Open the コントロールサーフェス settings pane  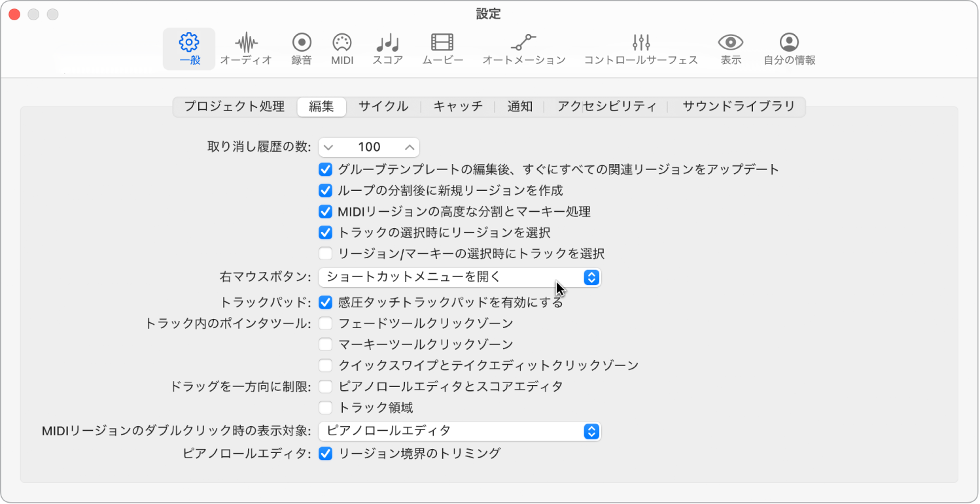coord(642,48)
